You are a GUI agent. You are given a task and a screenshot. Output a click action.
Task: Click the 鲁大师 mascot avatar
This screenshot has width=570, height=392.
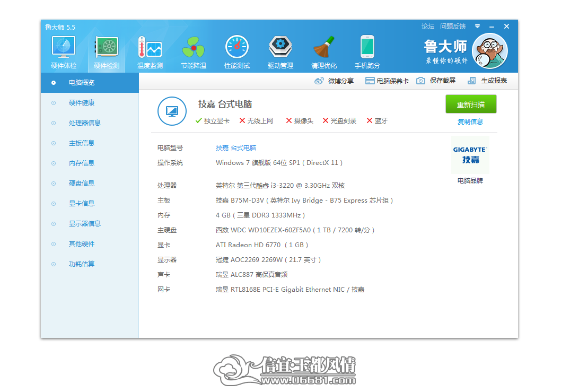(x=489, y=51)
